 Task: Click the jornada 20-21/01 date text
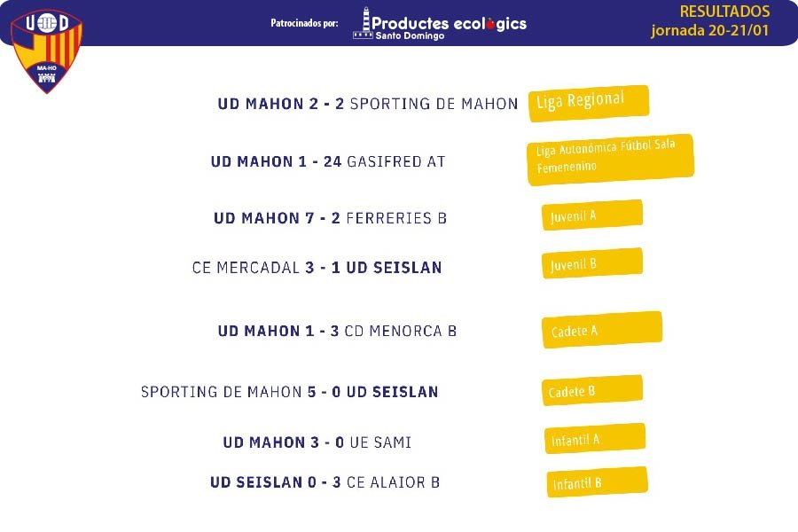pyautogui.click(x=710, y=30)
